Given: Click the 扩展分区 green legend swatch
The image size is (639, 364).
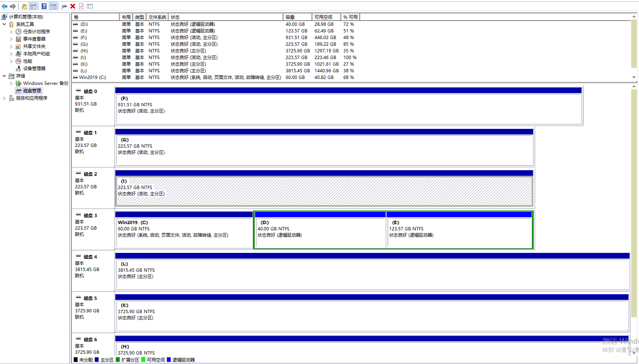Looking at the screenshot, I should click(118, 360).
